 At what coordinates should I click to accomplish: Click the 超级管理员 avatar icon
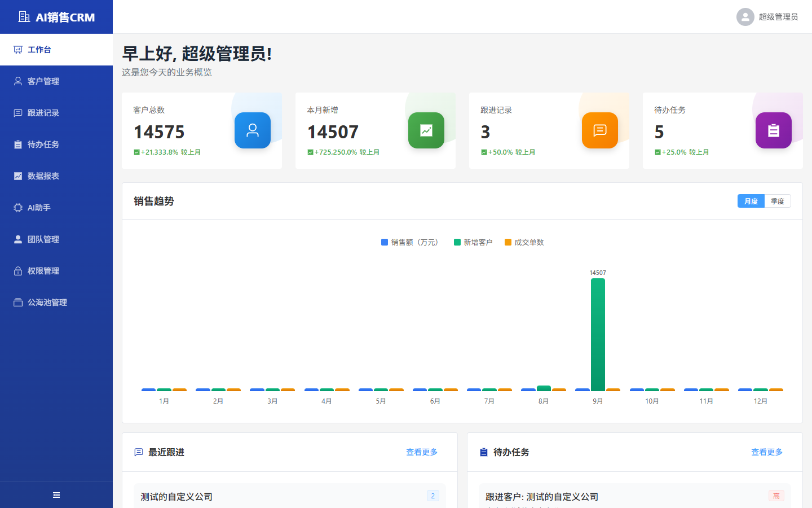(x=745, y=17)
